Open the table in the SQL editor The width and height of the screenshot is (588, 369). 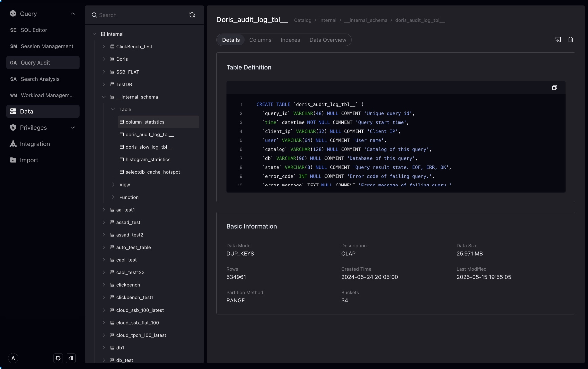(x=558, y=39)
